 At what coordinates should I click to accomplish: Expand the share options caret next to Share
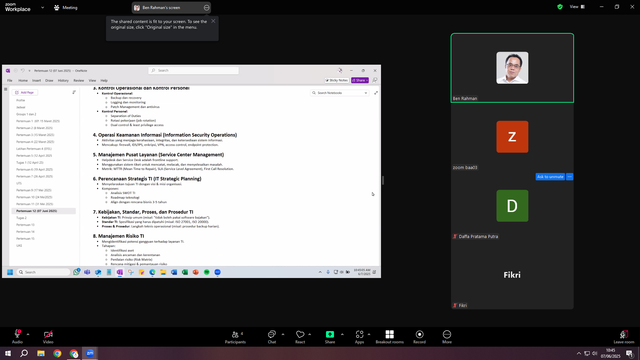click(342, 334)
